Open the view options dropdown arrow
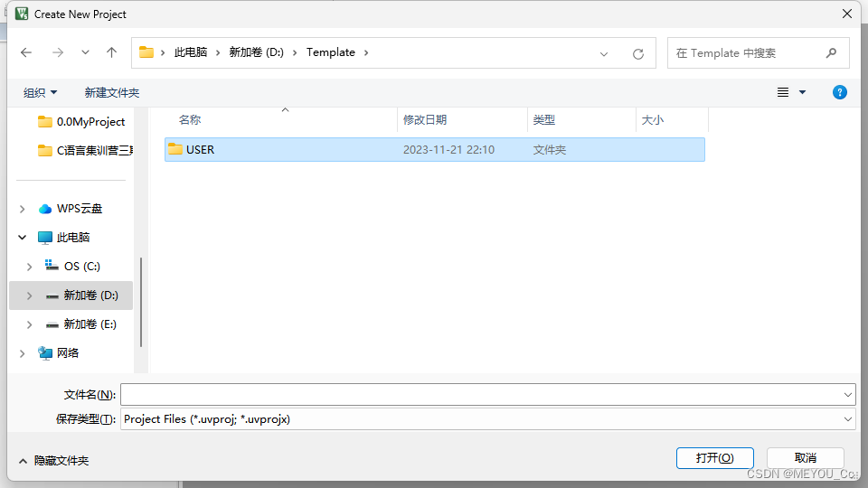The width and height of the screenshot is (868, 488). pyautogui.click(x=802, y=92)
